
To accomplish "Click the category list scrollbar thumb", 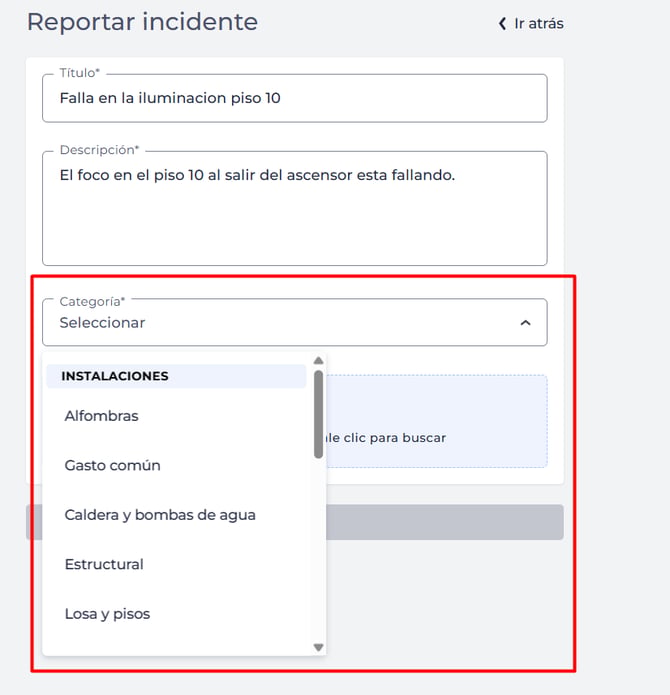I will pyautogui.click(x=318, y=414).
